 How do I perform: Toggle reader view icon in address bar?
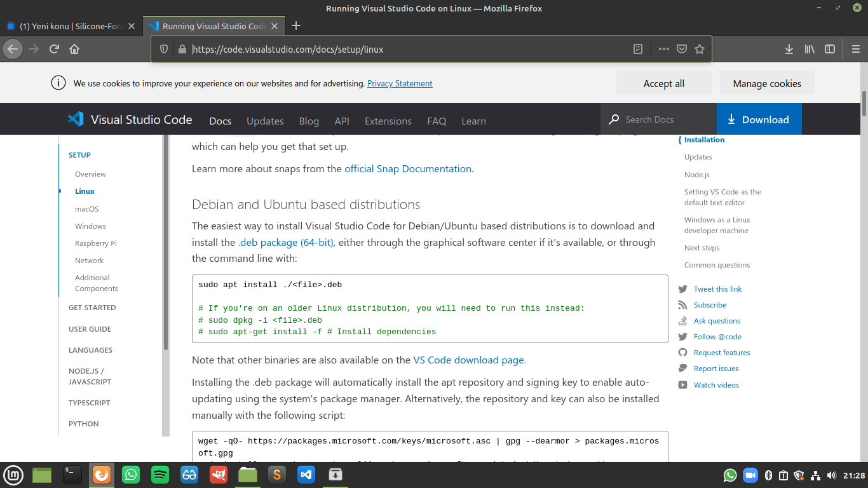638,49
